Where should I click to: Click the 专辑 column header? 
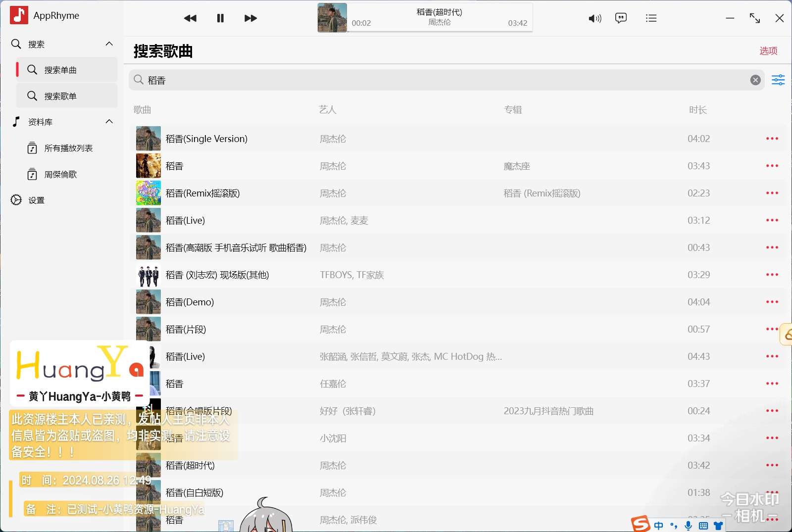point(513,109)
